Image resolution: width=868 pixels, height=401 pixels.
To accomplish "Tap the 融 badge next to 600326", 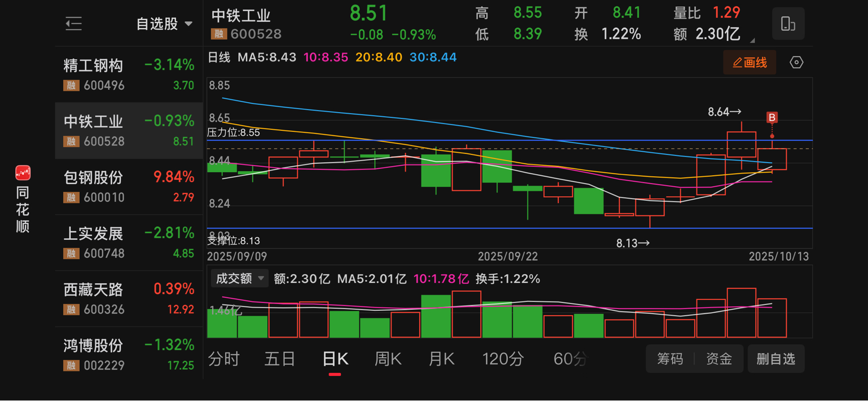I will 71,310.
